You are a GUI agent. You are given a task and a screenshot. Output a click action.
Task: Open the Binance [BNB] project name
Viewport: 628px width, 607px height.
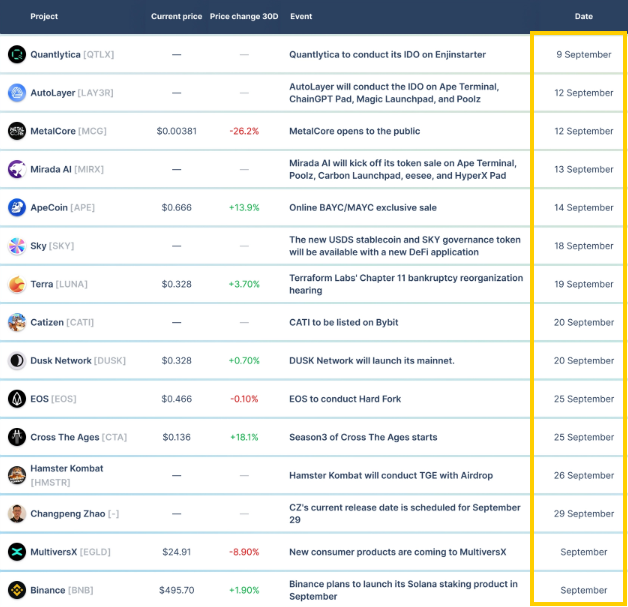pyautogui.click(x=62, y=590)
